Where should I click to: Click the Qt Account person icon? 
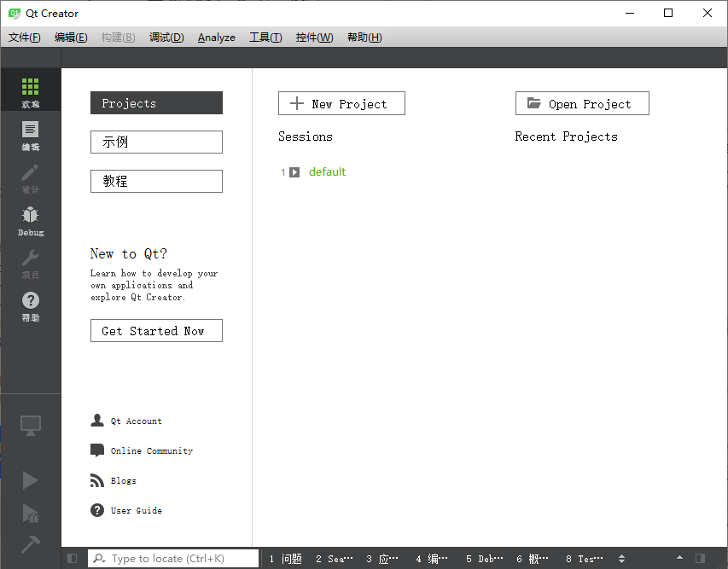97,421
